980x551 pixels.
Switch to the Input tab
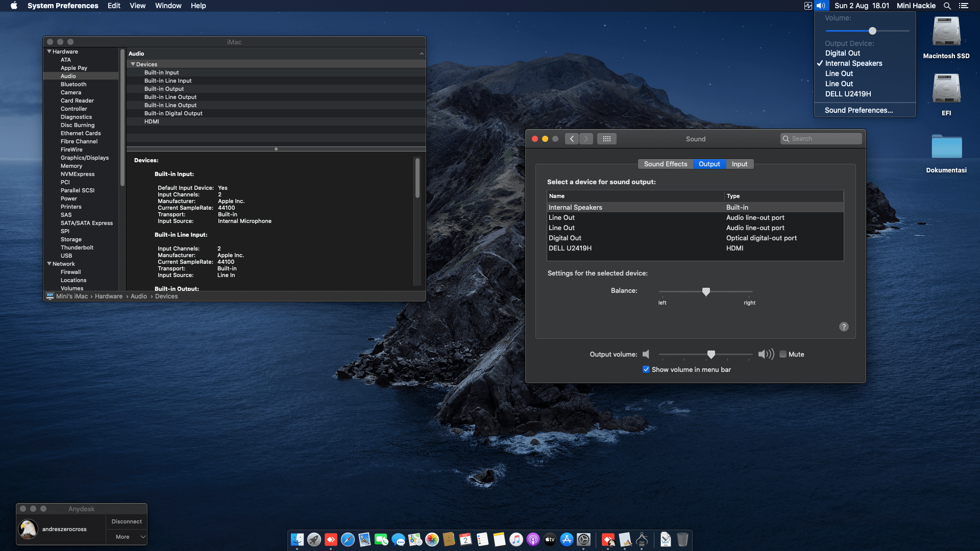pos(739,164)
